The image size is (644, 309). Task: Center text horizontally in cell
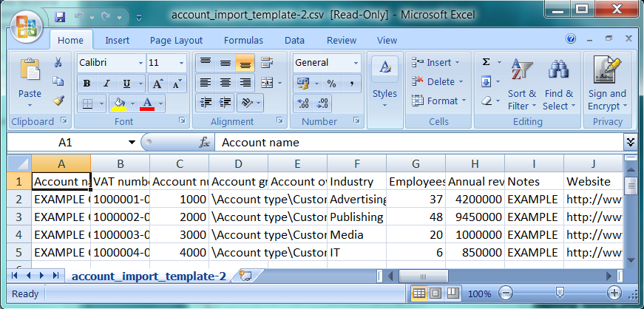coord(225,83)
